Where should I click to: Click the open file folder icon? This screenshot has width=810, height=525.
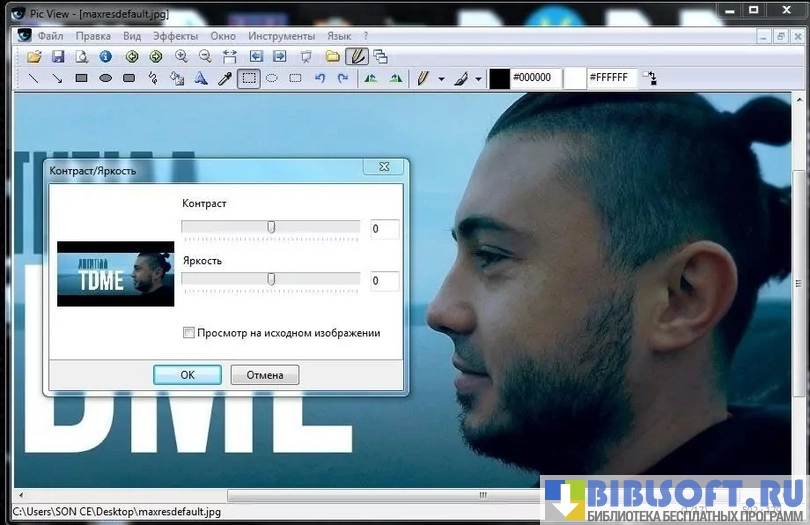(34, 56)
